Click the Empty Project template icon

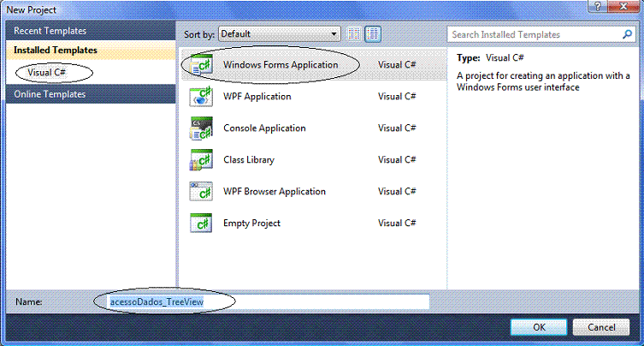[199, 224]
